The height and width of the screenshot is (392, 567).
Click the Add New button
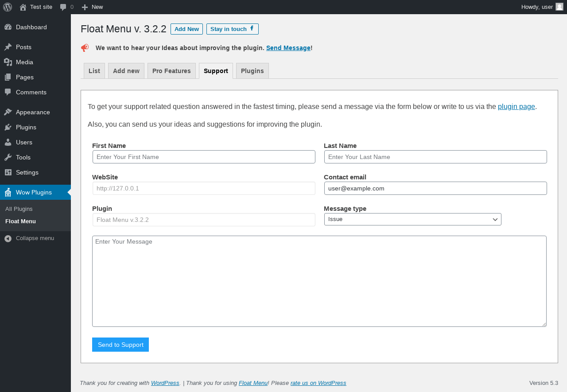[x=186, y=29]
